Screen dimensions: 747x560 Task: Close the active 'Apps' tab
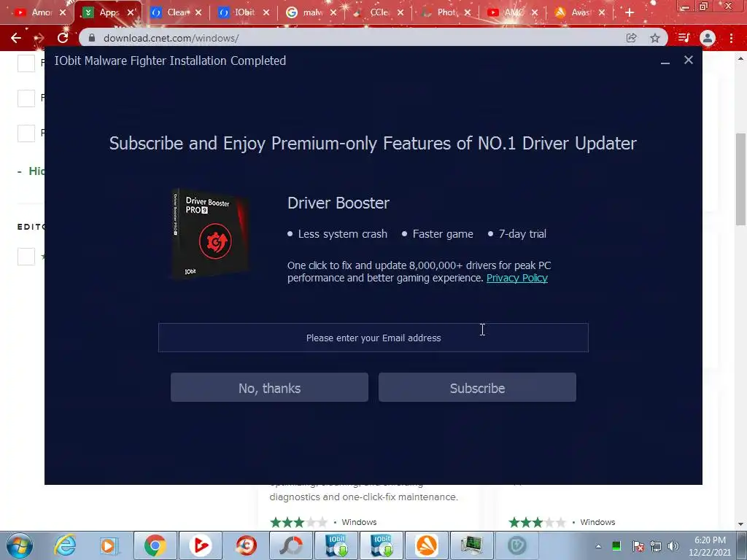click(x=131, y=13)
